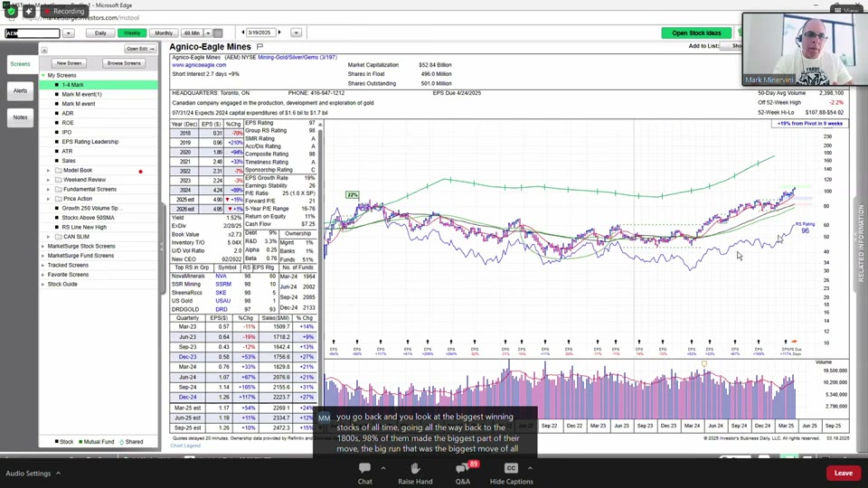The height and width of the screenshot is (488, 868).
Task: Leave the Zoom meeting
Action: (843, 473)
